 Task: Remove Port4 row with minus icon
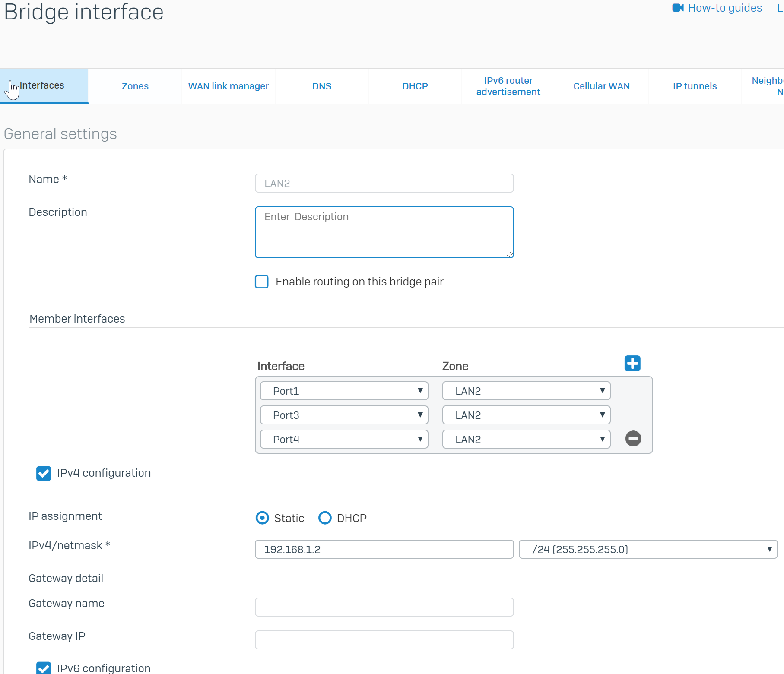tap(633, 439)
